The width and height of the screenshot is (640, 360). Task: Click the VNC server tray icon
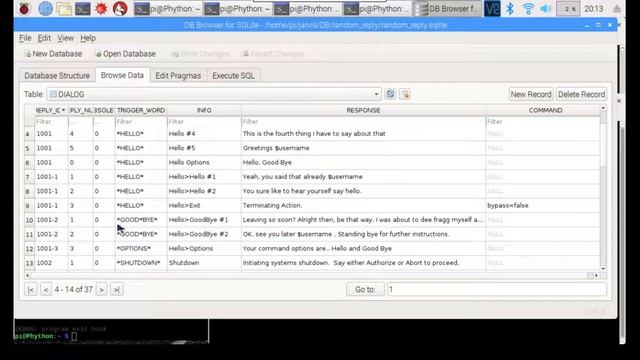click(x=492, y=9)
